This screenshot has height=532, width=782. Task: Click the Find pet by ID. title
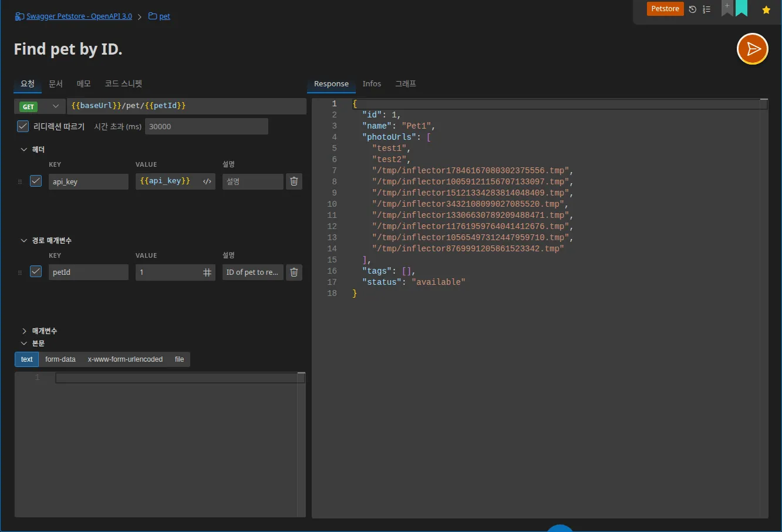[x=68, y=49]
